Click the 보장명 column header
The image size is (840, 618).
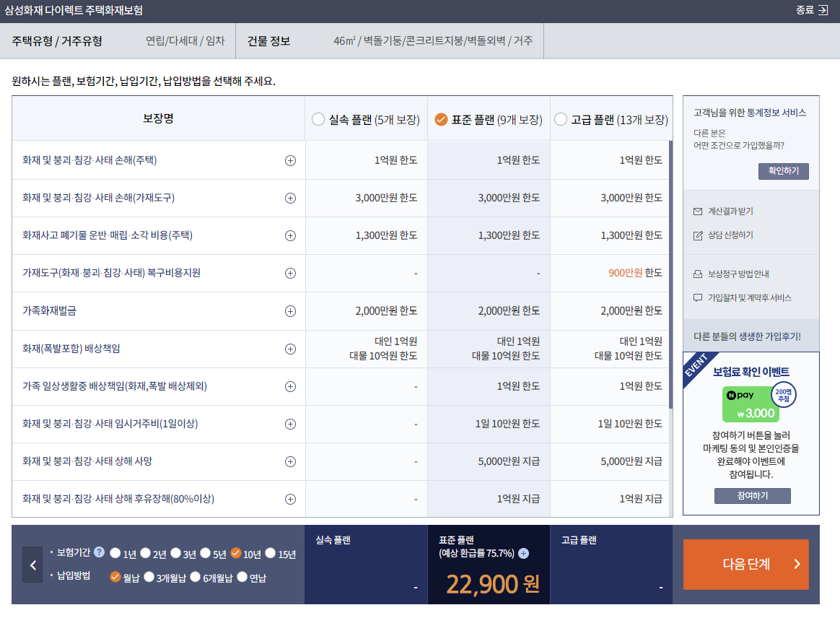coord(158,118)
